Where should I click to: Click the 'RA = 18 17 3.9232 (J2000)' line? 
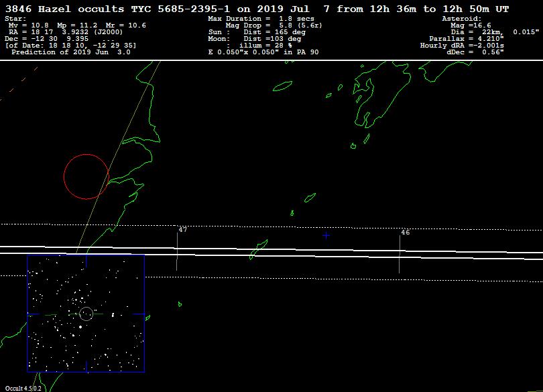coord(66,32)
